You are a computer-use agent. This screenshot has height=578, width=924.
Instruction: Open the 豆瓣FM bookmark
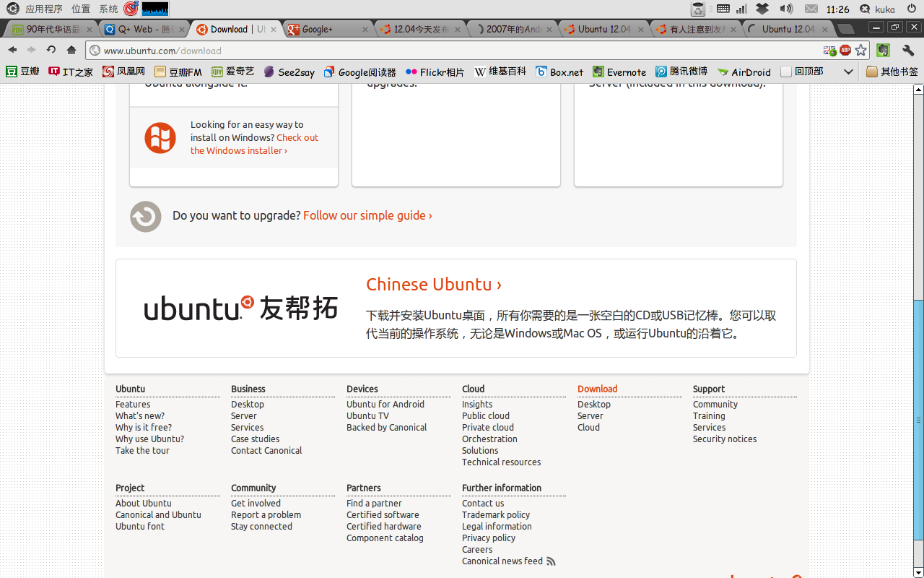click(178, 72)
